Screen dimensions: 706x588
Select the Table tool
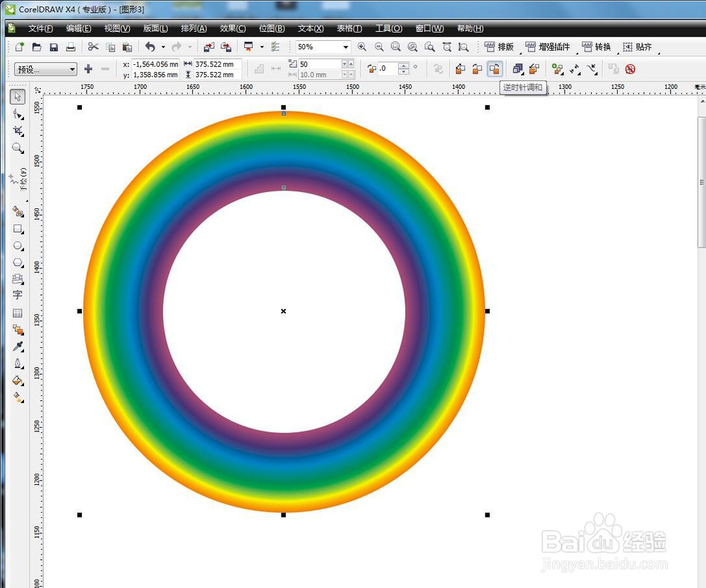18,313
